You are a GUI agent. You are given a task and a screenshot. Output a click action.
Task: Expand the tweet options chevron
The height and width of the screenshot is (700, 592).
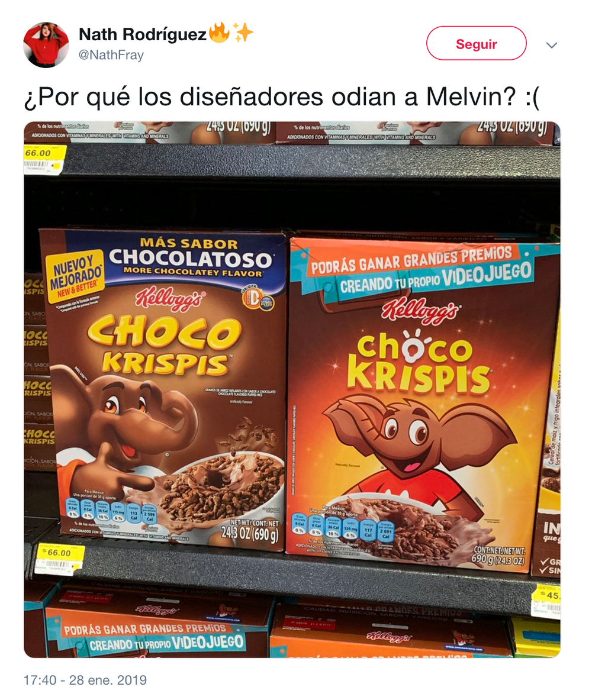tap(552, 45)
